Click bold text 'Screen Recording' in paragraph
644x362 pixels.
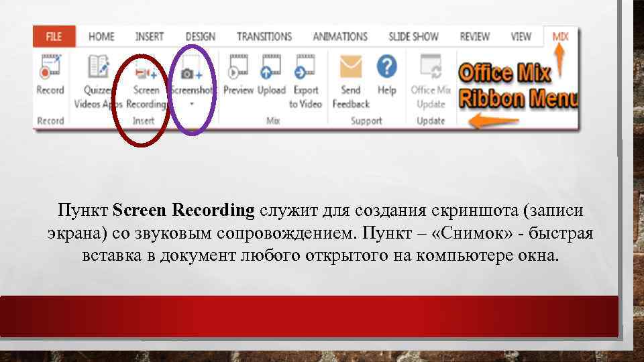coord(184,210)
